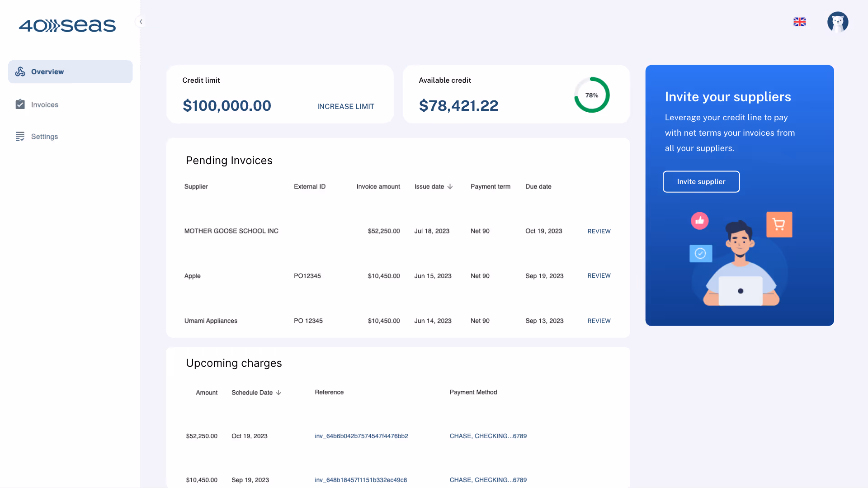This screenshot has width=868, height=488.
Task: Click the shopping cart icon in the illustration
Action: 779,224
